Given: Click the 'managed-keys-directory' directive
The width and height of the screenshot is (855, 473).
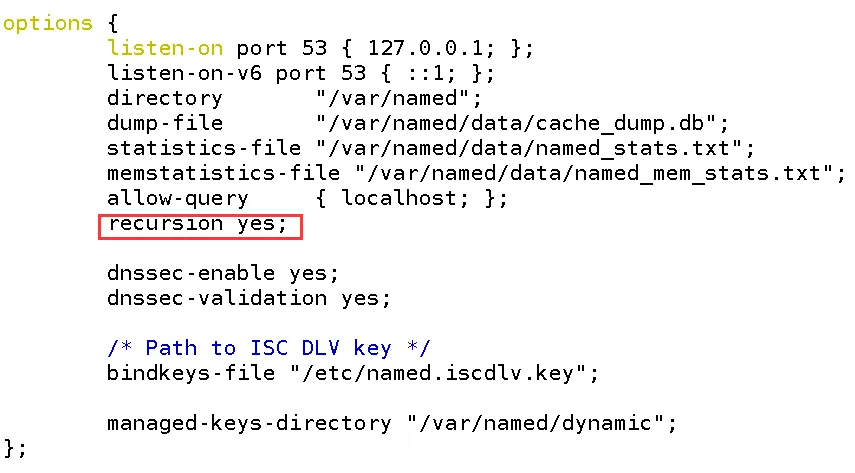Looking at the screenshot, I should point(249,424).
